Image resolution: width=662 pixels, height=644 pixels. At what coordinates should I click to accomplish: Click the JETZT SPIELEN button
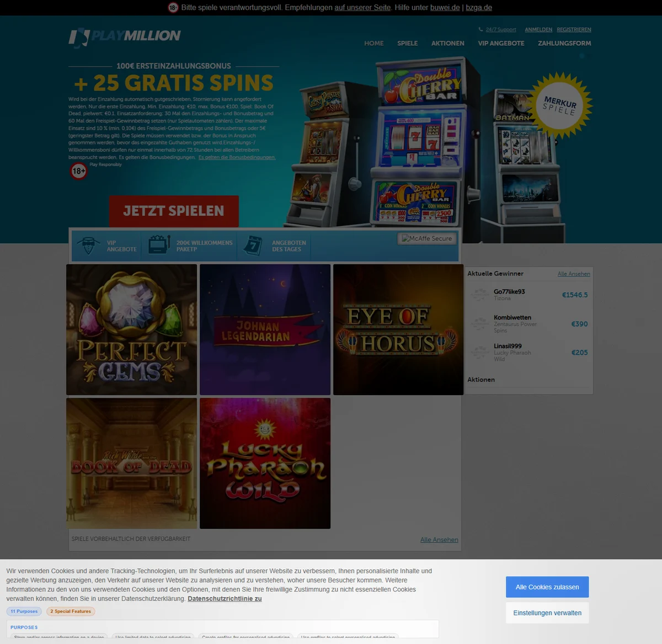(174, 211)
